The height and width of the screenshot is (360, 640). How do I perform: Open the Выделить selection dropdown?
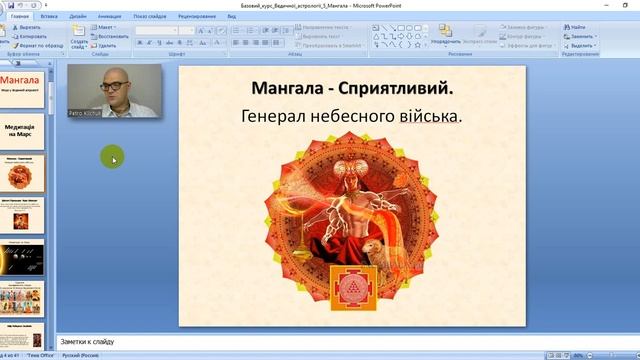(x=580, y=46)
